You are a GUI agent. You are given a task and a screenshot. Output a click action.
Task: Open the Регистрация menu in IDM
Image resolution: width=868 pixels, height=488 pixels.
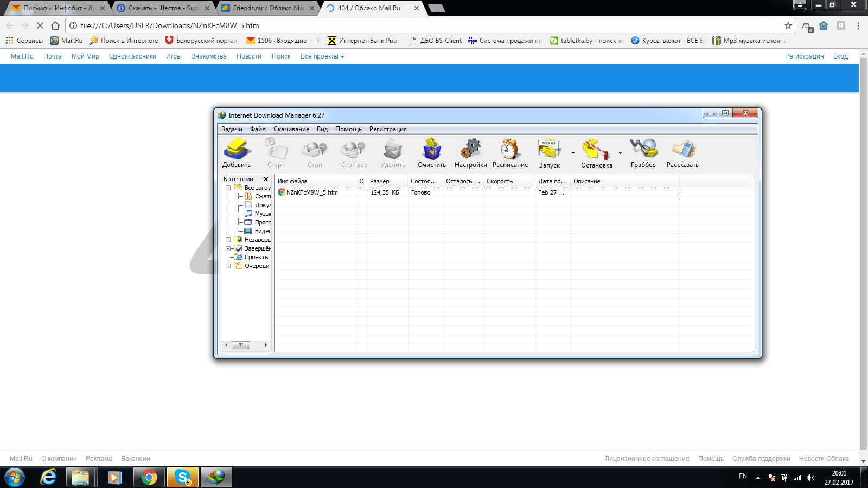388,129
